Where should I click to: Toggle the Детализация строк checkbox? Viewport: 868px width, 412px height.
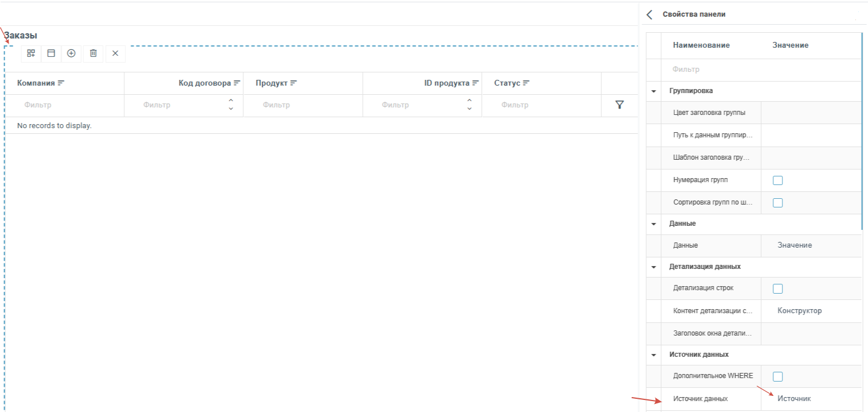click(x=778, y=288)
